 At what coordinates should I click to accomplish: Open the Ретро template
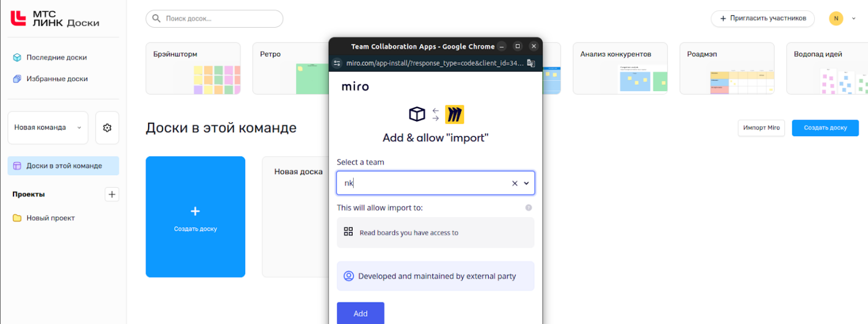pos(290,68)
